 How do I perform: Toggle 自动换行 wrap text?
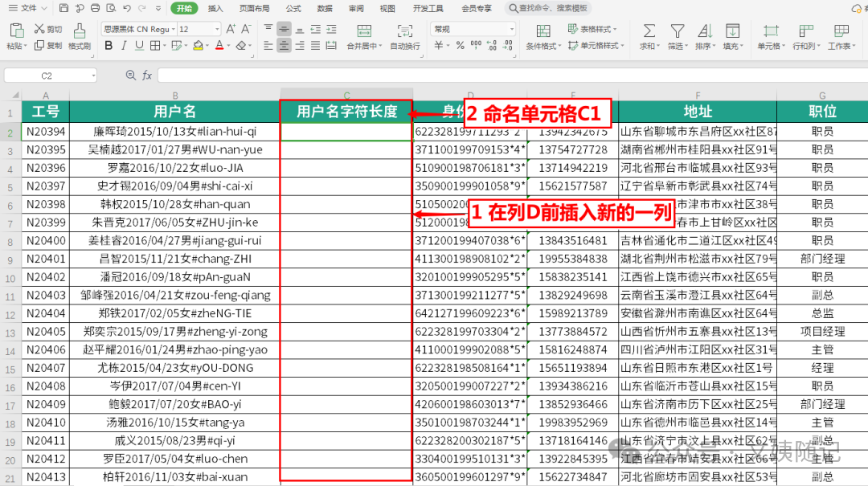(x=405, y=36)
